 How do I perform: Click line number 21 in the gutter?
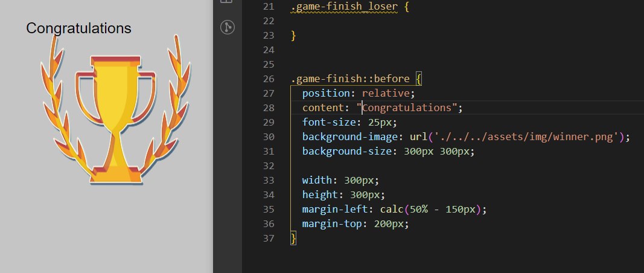pyautogui.click(x=268, y=7)
